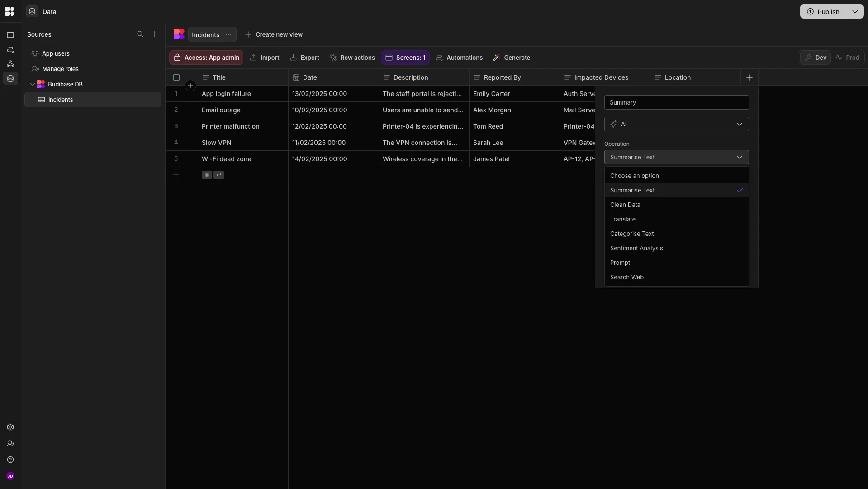Click the Summary column name field

point(676,102)
